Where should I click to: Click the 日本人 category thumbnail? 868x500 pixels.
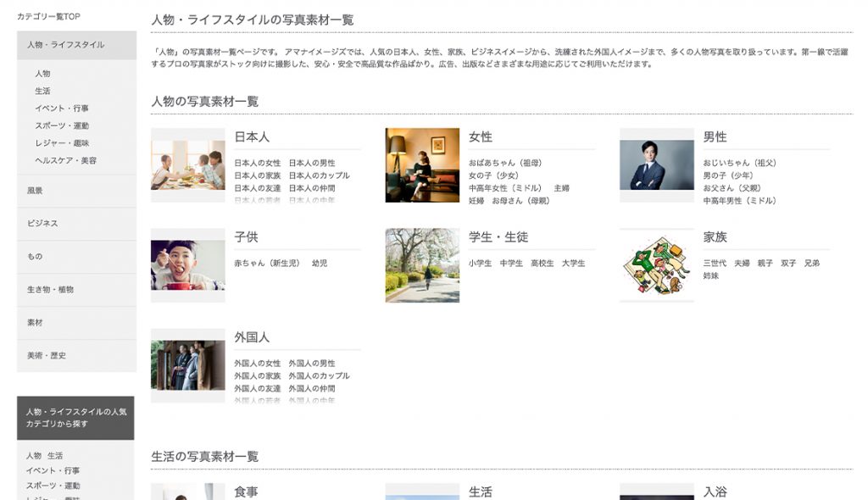coord(188,165)
